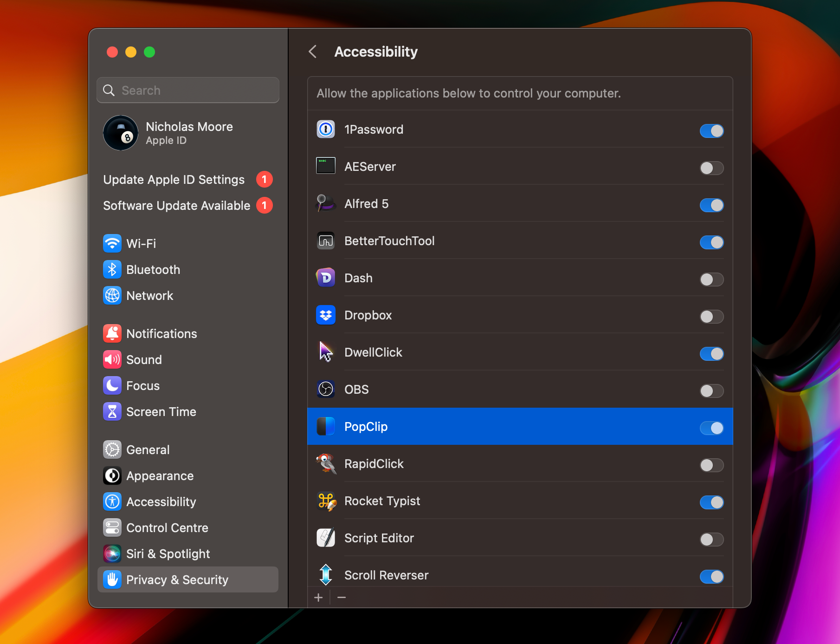840x644 pixels.
Task: Click the profile avatar picture
Action: pos(121,133)
